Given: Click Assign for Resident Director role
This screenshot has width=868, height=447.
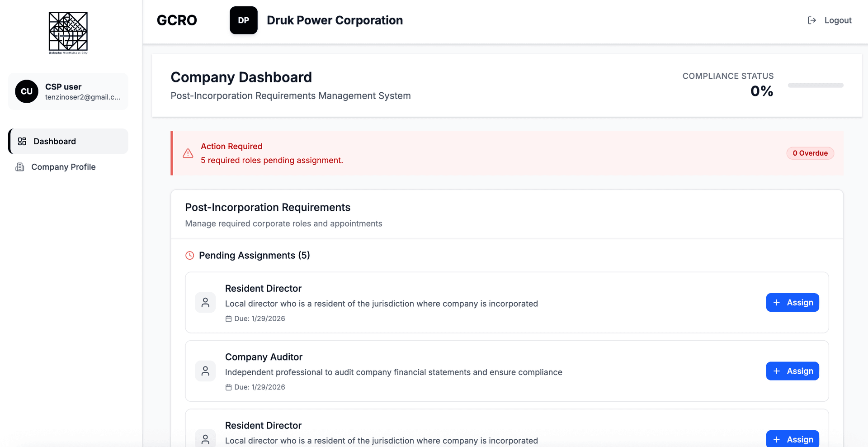Looking at the screenshot, I should [792, 302].
